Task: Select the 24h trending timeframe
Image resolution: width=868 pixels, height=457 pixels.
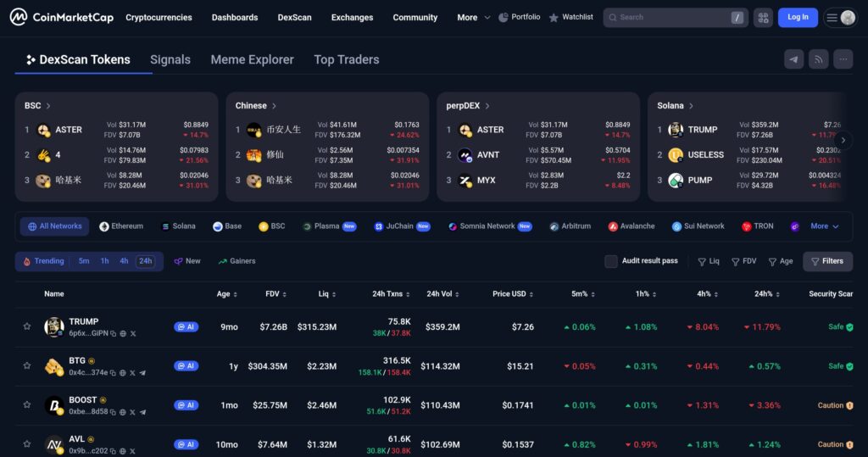Action: point(146,261)
